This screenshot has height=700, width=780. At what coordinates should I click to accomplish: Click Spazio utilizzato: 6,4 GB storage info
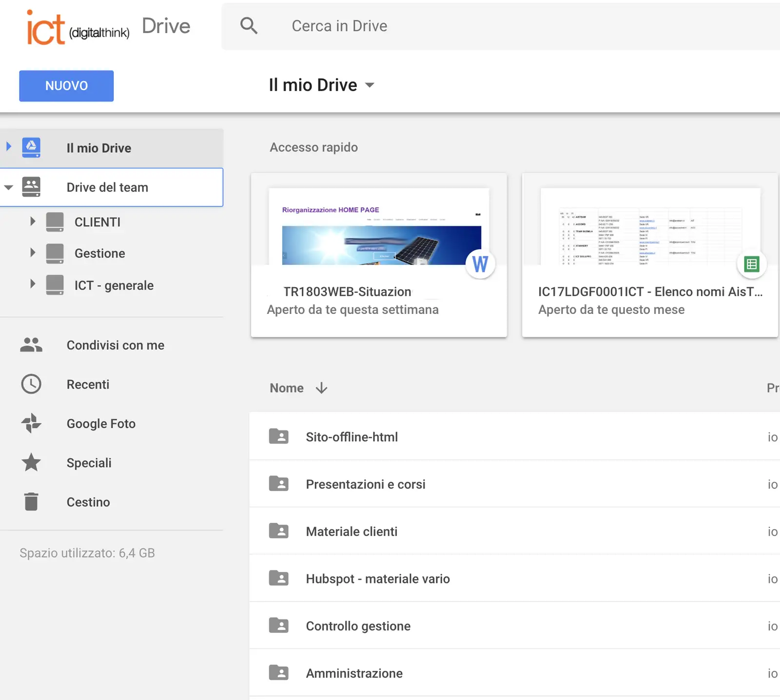coord(87,553)
